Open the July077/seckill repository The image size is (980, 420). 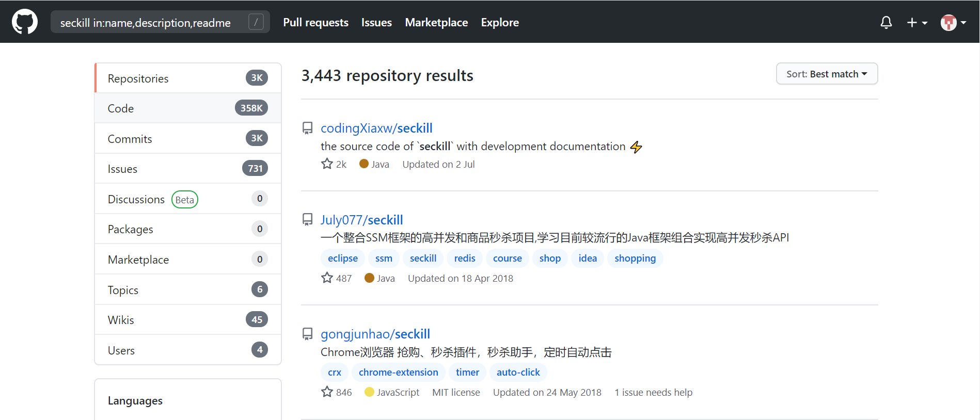pos(361,220)
